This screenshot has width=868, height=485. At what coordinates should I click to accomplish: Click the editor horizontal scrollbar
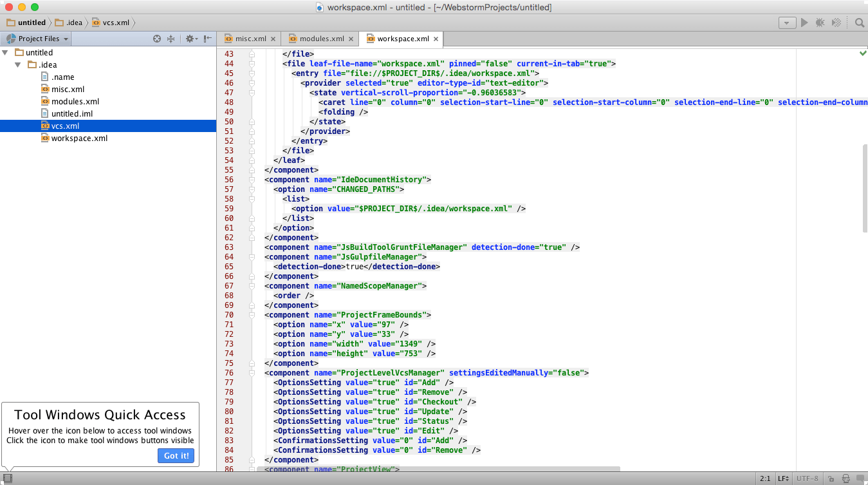click(438, 470)
